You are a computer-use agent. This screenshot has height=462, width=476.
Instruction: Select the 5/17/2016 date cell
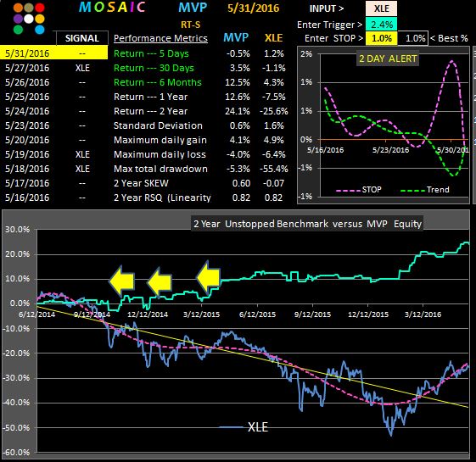click(27, 183)
